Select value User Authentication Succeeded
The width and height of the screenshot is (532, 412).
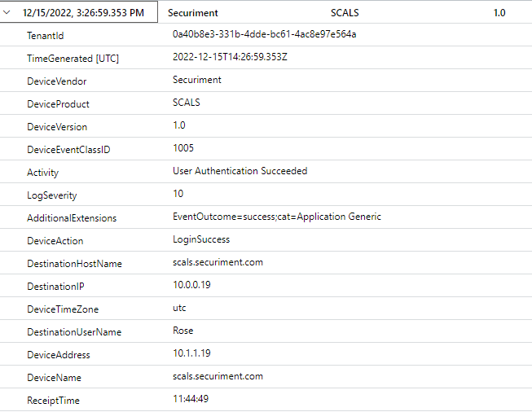pos(240,170)
